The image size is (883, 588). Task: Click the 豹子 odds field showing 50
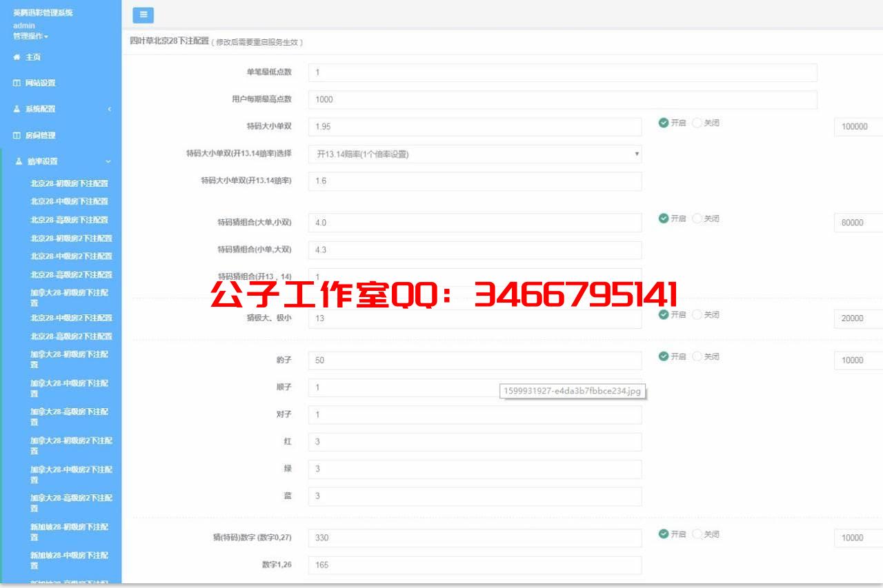[475, 361]
